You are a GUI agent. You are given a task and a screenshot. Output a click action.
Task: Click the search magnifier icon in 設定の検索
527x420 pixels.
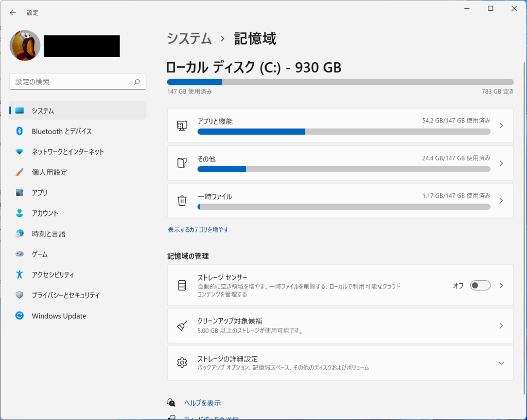(137, 82)
